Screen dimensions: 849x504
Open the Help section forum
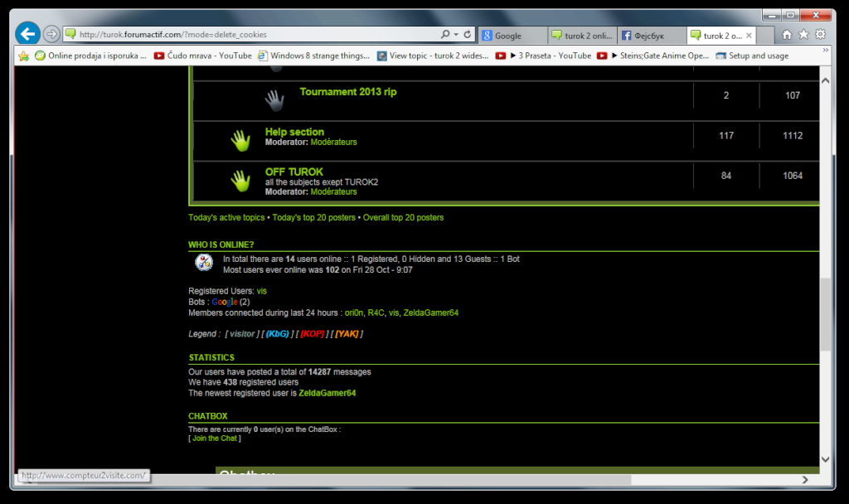click(x=294, y=132)
